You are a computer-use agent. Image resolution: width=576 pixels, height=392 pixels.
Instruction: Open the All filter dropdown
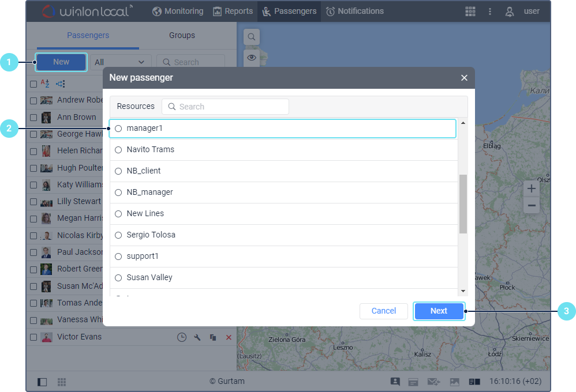tap(120, 62)
